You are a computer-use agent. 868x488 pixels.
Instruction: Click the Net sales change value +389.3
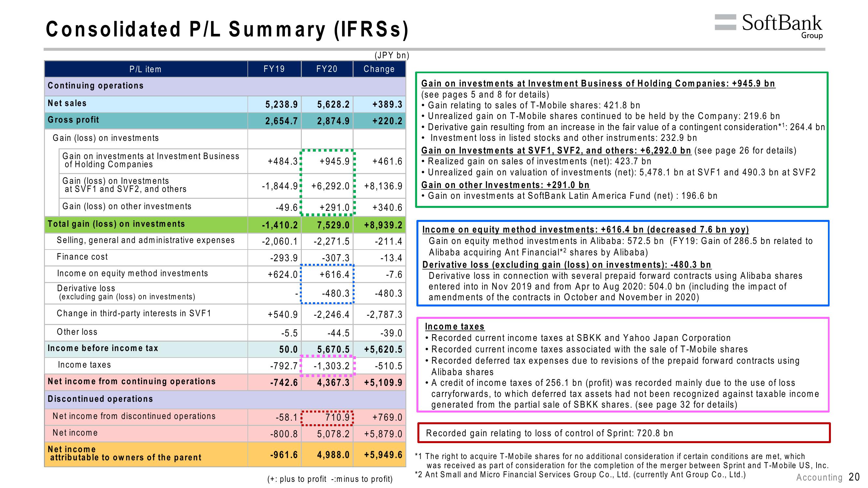[x=387, y=105]
